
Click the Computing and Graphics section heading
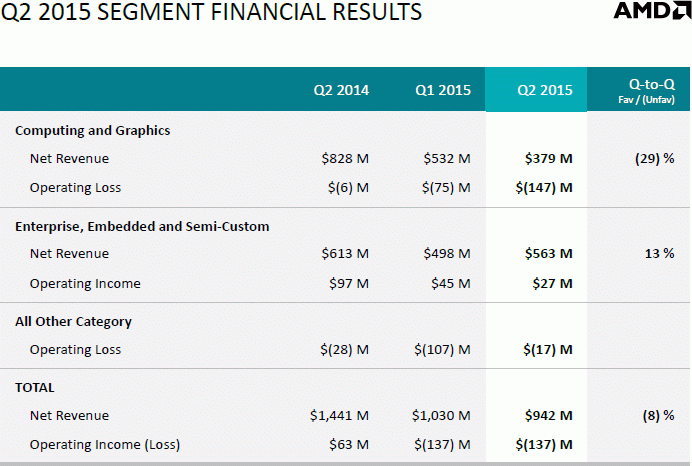pos(92,131)
